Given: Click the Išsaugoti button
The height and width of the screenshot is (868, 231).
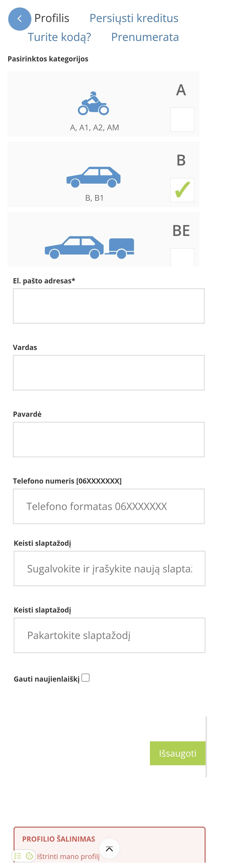Looking at the screenshot, I should (x=177, y=753).
